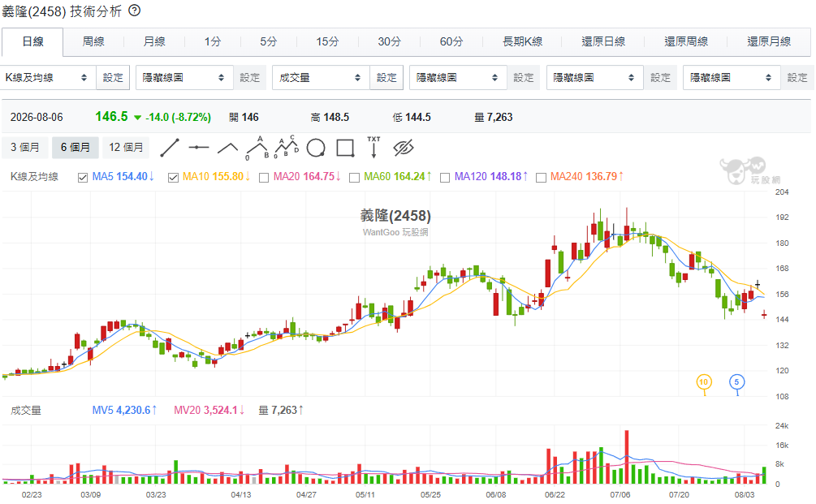Viewport: 816px width, 504px height.
Task: Select the 6 個月 range button
Action: click(75, 147)
